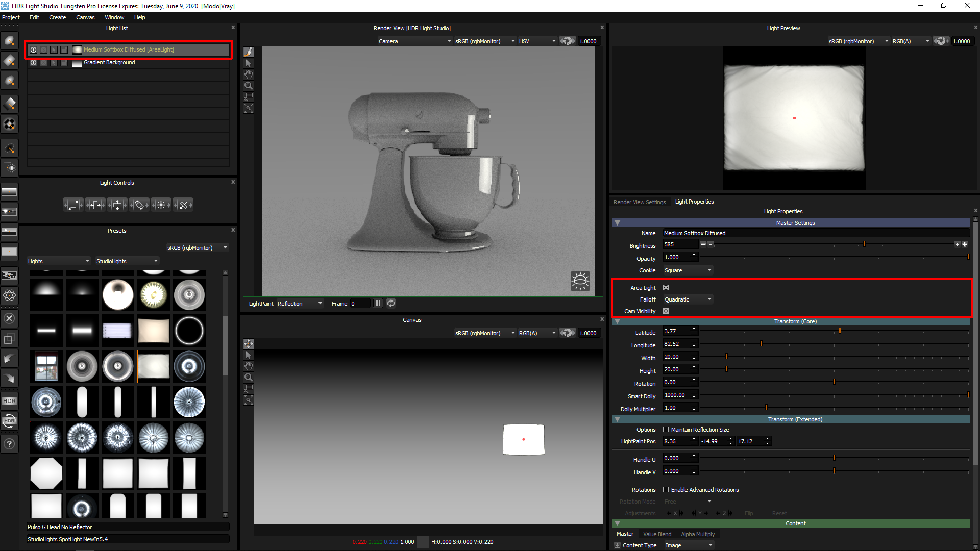Switch to the Alpha Multiply tab
The width and height of the screenshot is (980, 551).
click(698, 535)
